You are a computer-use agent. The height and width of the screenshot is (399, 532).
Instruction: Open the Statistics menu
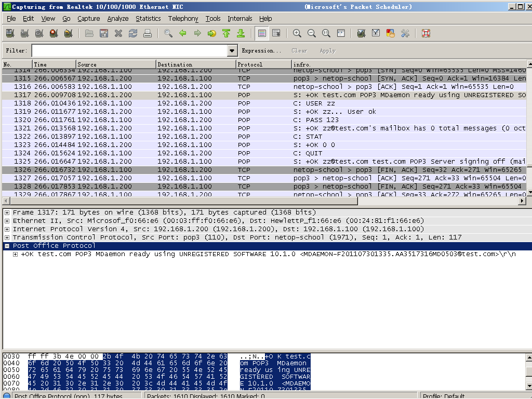[148, 19]
